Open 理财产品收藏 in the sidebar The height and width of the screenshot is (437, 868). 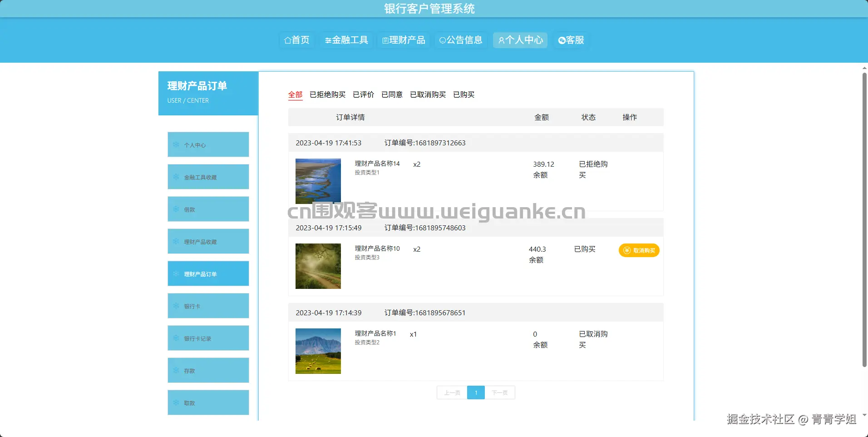(x=208, y=241)
